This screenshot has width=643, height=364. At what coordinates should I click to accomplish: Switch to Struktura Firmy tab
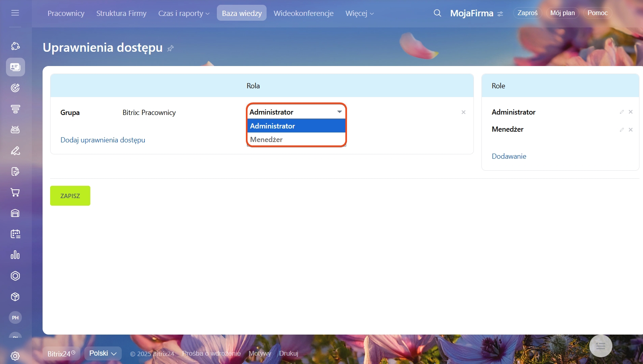click(121, 14)
